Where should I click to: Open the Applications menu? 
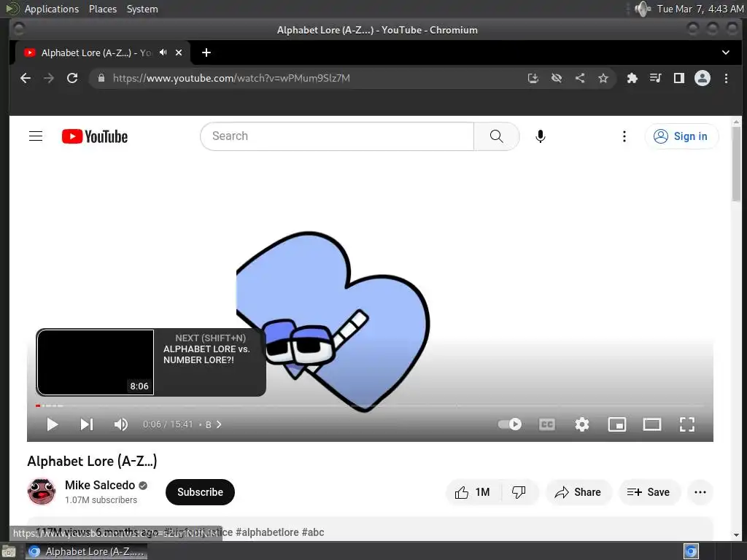coord(52,9)
